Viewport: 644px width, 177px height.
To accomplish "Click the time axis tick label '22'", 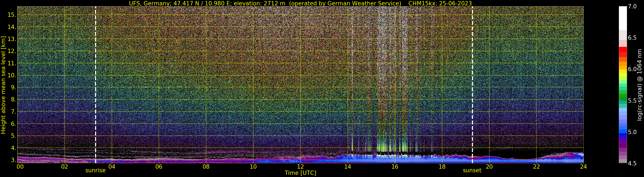I will tap(536, 166).
